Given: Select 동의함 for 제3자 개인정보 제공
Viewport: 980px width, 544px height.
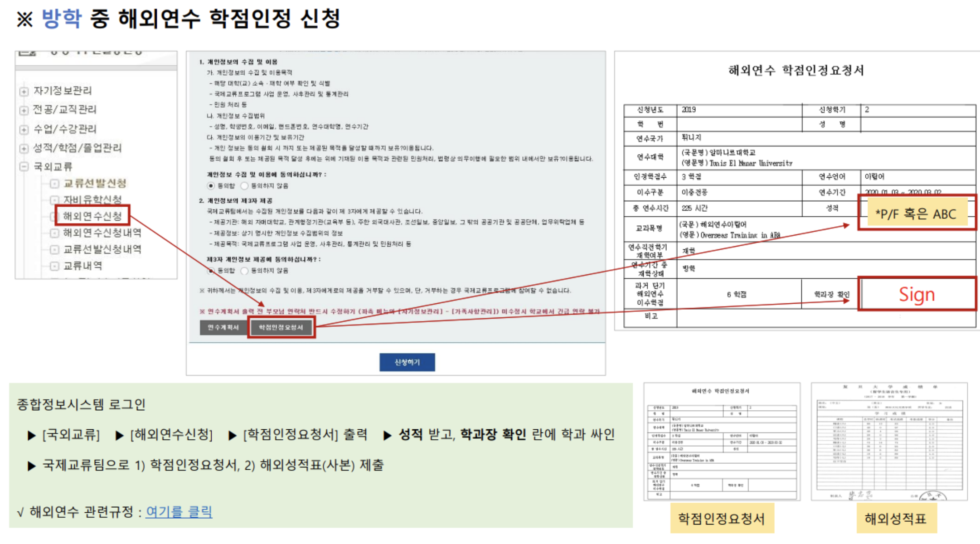Looking at the screenshot, I should (x=211, y=271).
